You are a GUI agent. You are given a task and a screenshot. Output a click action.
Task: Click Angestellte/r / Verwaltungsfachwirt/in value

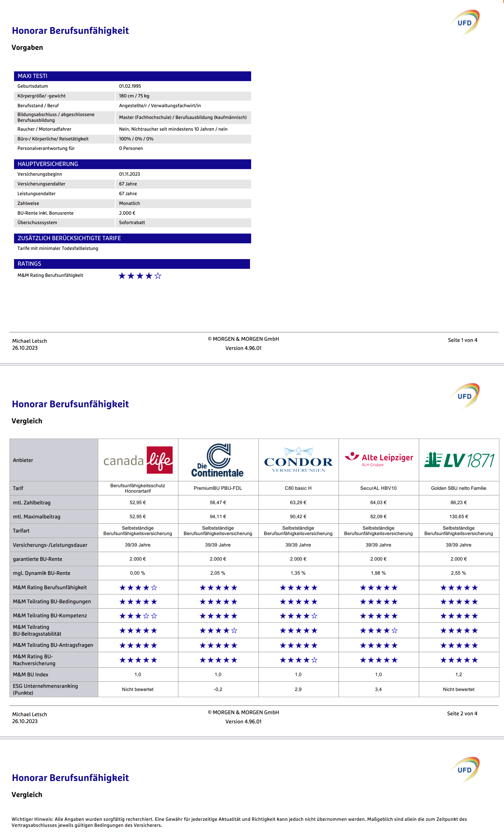pyautogui.click(x=160, y=106)
